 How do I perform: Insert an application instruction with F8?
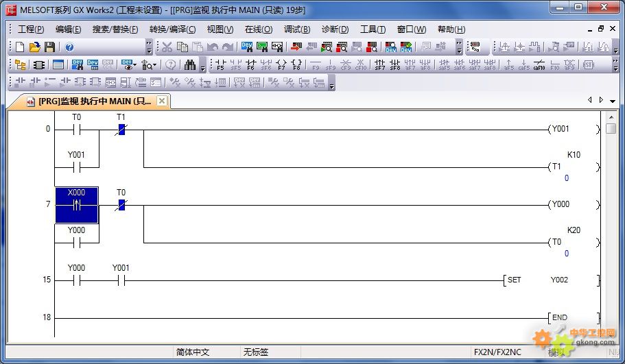tap(296, 64)
